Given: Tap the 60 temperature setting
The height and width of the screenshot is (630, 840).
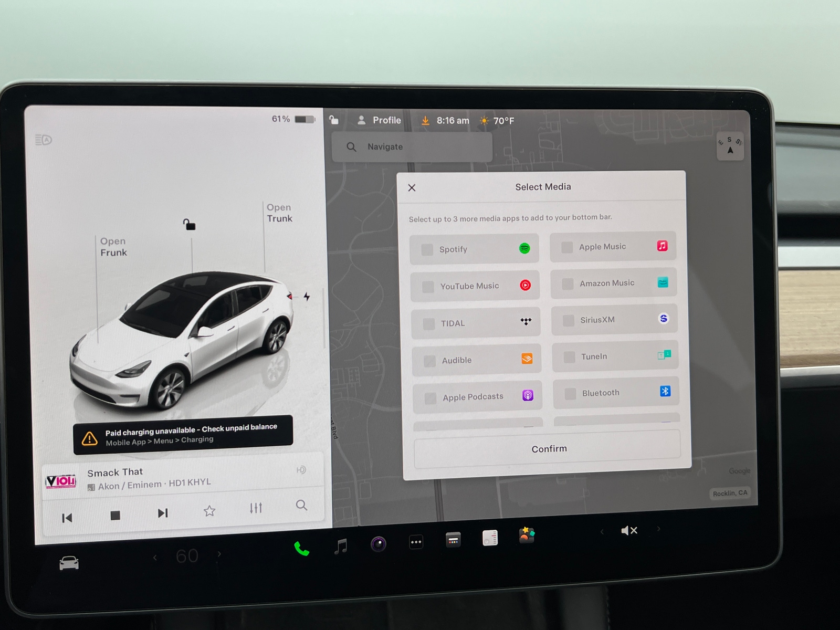Looking at the screenshot, I should coord(187,555).
